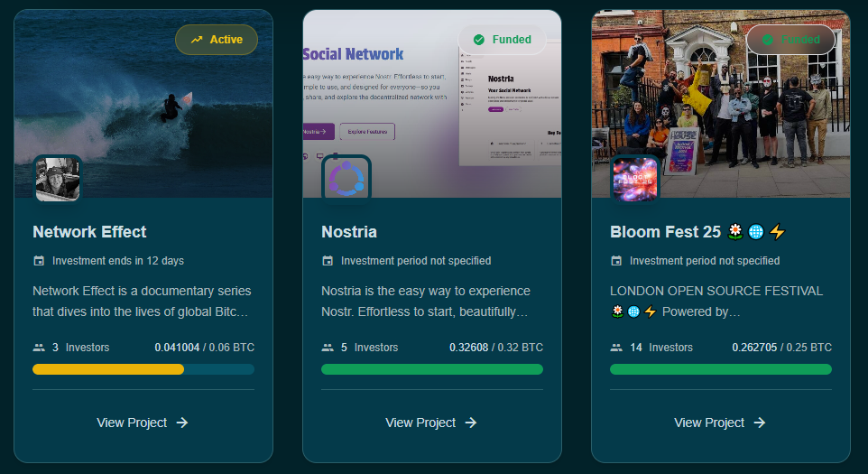Screen dimensions: 868x474
Task: Open Nostria via View Project
Action: click(x=432, y=423)
